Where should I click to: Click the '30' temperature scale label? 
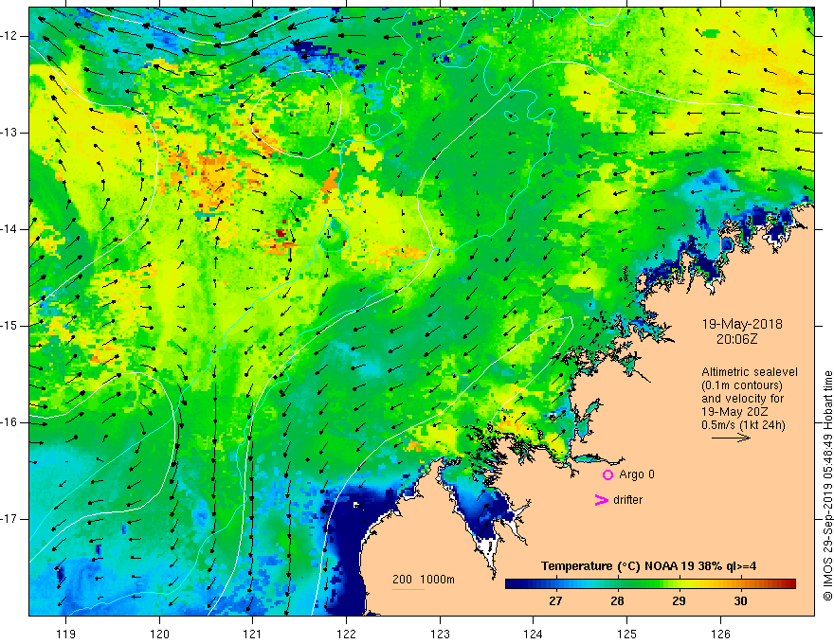(740, 601)
